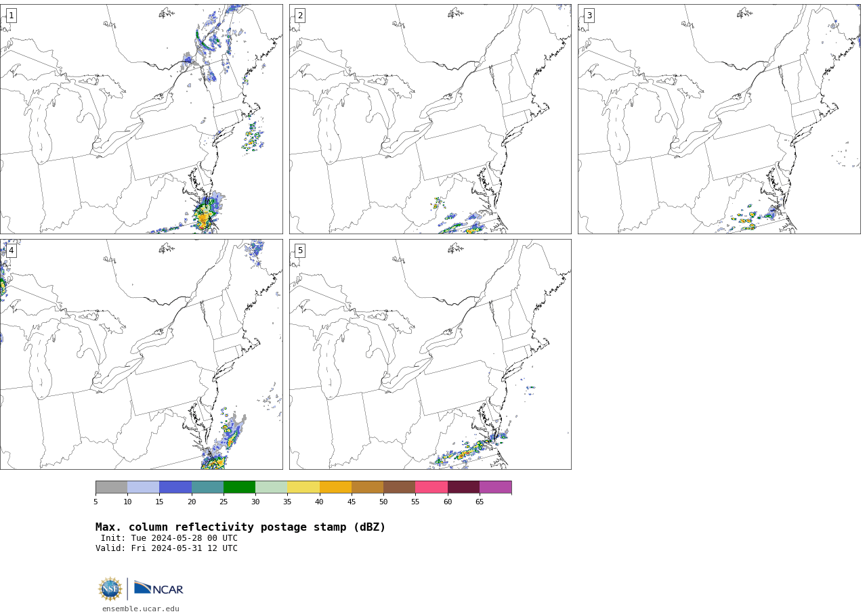
Task: Click the Valid: Fri 2024-05-31 12 UTC line
Action: 167,549
